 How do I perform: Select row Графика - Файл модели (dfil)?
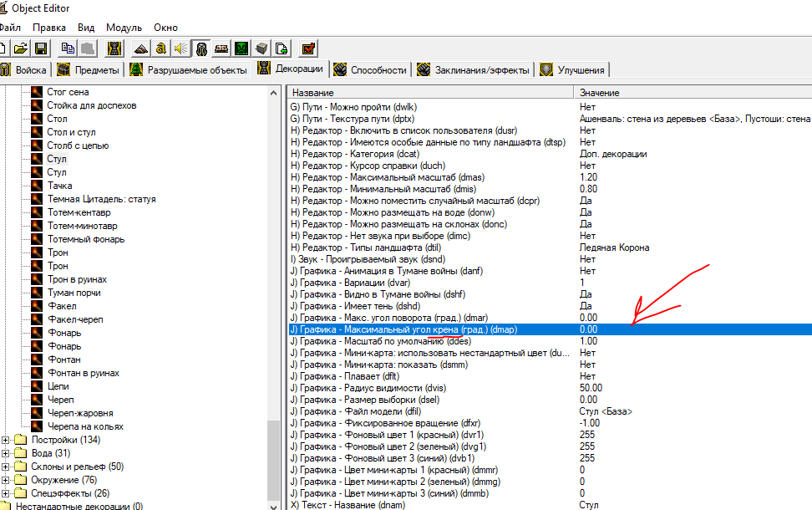tap(550, 411)
